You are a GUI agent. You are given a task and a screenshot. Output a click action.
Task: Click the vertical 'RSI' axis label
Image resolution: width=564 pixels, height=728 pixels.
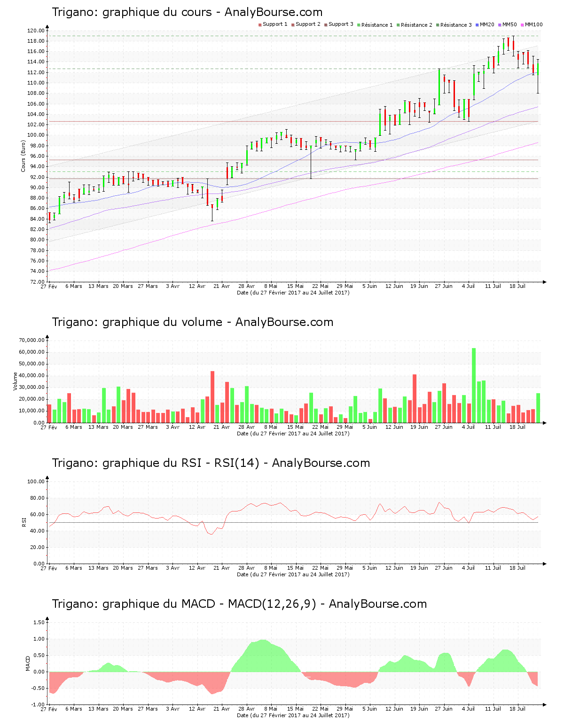point(24,522)
